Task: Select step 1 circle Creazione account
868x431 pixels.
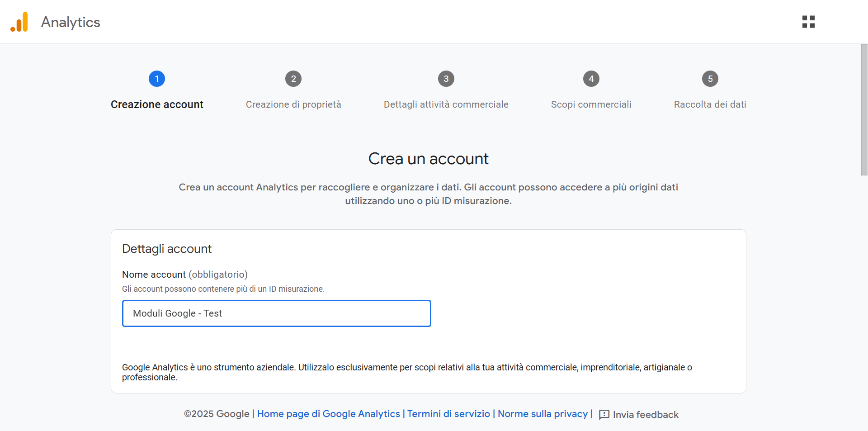Action: [157, 78]
